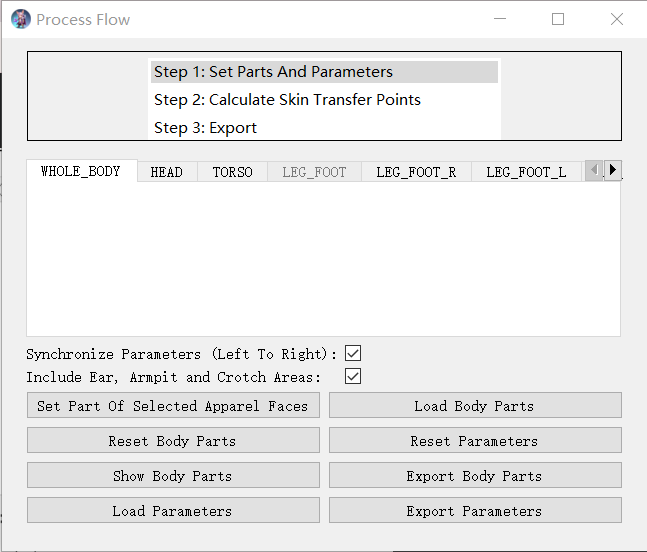647x552 pixels.
Task: Switch to the HEAD tab
Action: [167, 172]
